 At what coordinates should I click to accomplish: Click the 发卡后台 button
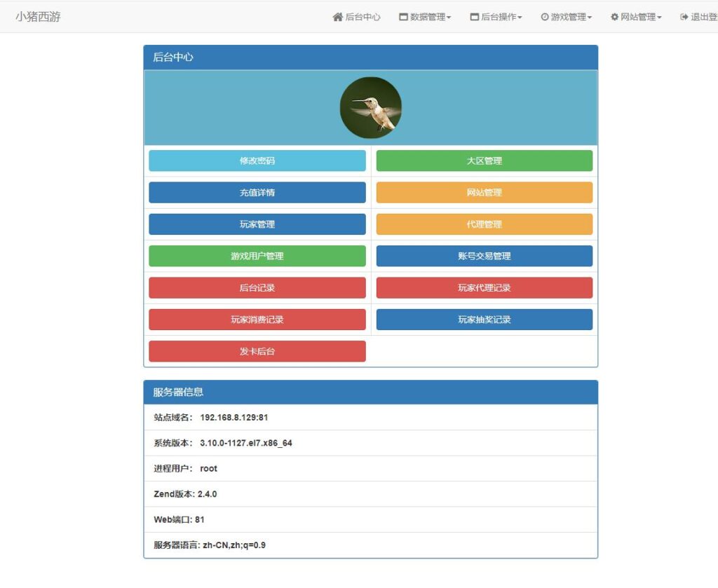257,351
